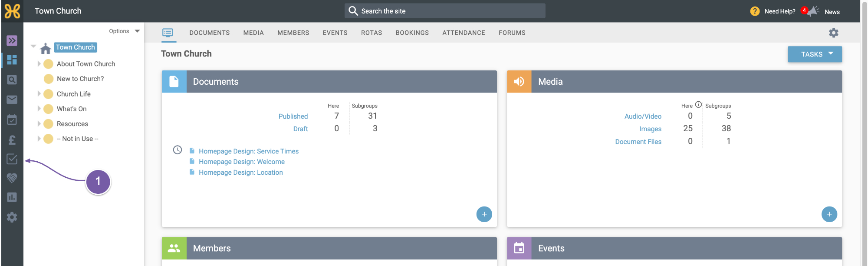Screen dimensions: 868x266
Task: Open Homepage Design: Welcome document link
Action: coord(242,162)
